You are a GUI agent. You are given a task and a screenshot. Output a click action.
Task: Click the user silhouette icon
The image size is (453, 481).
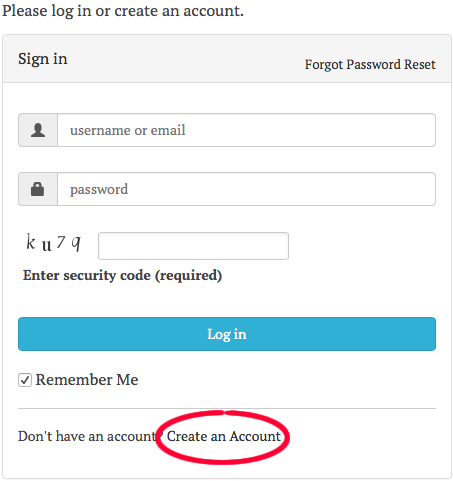point(38,130)
